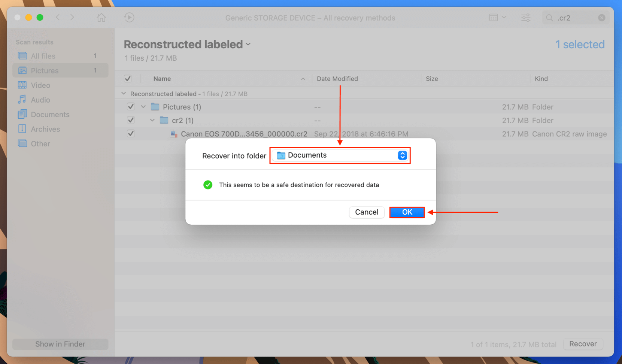The width and height of the screenshot is (622, 364).
Task: Toggle the select-all checkbox in header
Action: tap(128, 79)
